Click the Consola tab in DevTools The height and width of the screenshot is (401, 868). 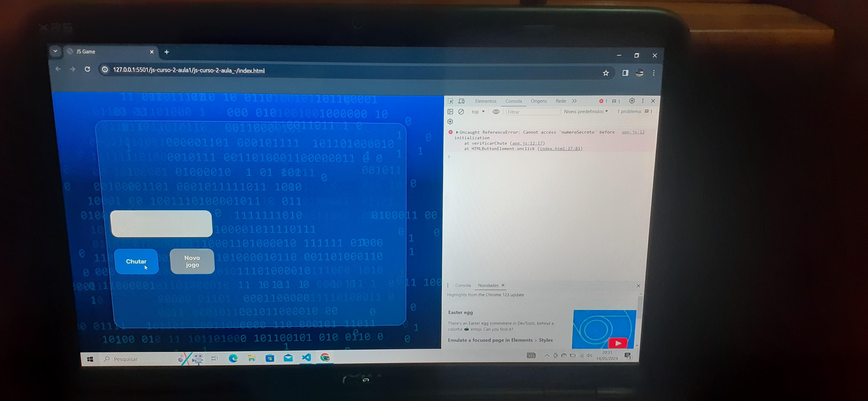(514, 101)
